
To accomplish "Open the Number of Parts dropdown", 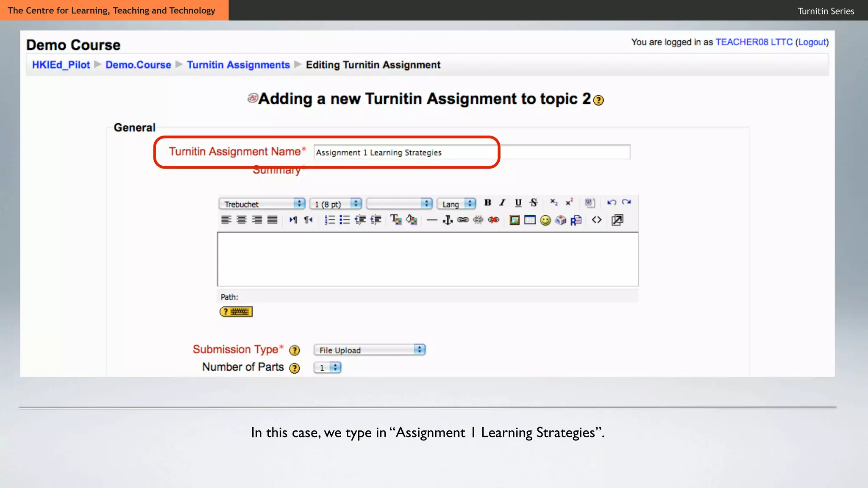I will [x=327, y=367].
